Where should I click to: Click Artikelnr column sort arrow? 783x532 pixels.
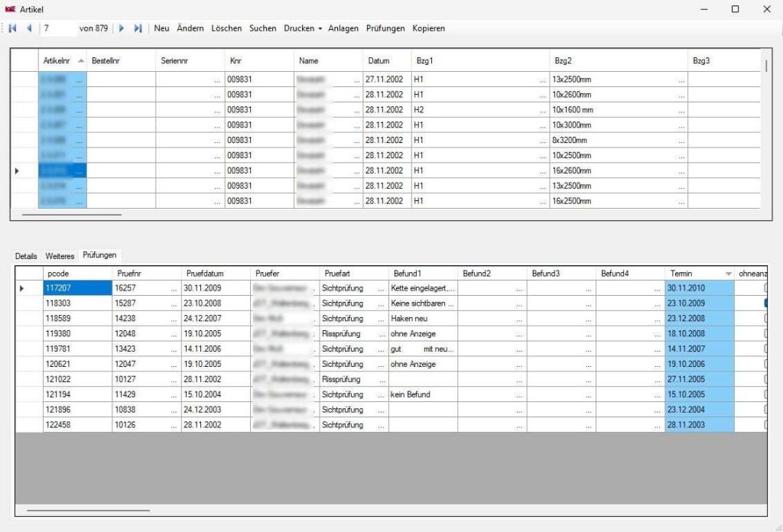tap(81, 61)
